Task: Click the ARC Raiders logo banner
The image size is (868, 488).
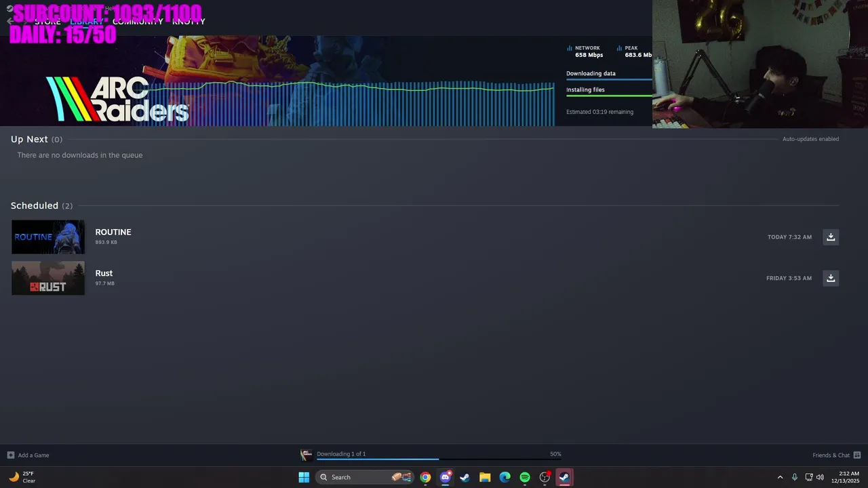Action: pyautogui.click(x=117, y=100)
